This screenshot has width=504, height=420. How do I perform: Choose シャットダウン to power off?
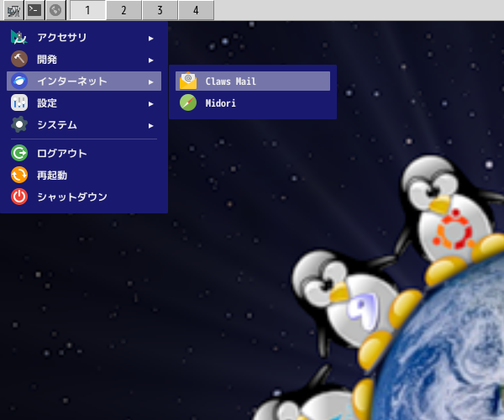pos(84,197)
